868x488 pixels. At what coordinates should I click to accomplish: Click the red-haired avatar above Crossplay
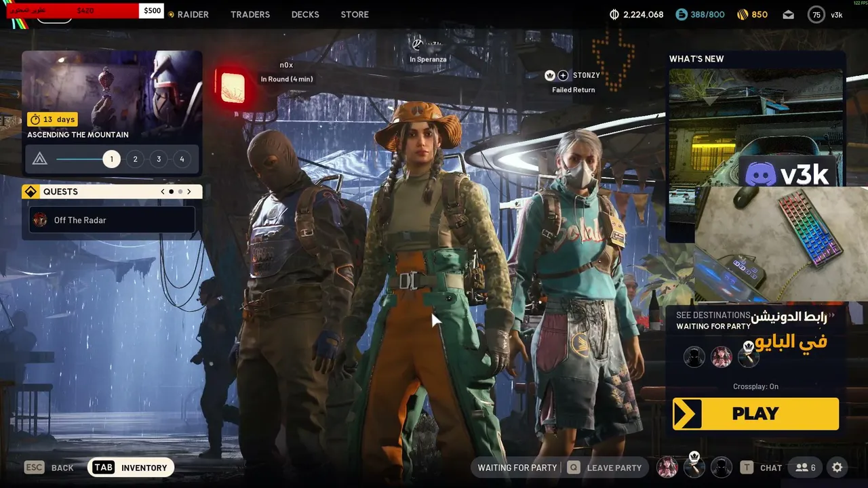pyautogui.click(x=722, y=357)
